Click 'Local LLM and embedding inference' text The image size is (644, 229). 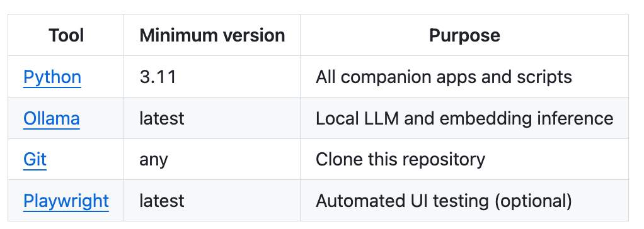464,119
